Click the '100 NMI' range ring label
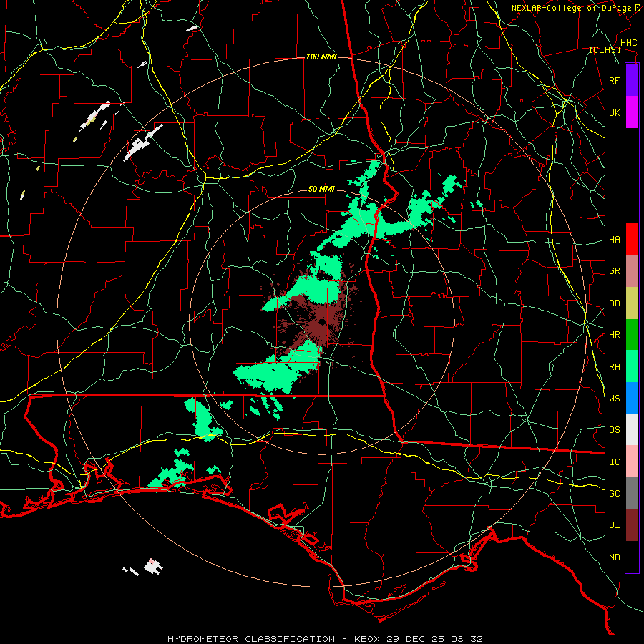This screenshot has width=644, height=644. pyautogui.click(x=321, y=57)
